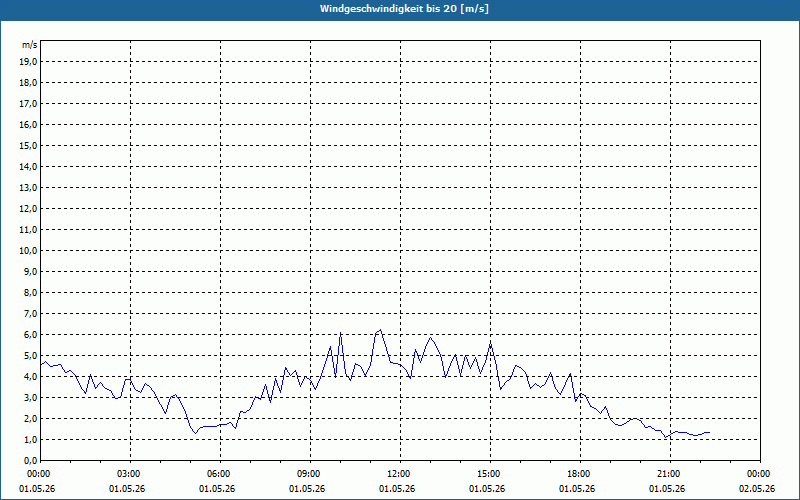The height and width of the screenshot is (500, 800).
Task: Pick the "12:00" x-axis time label
Action: coord(398,474)
